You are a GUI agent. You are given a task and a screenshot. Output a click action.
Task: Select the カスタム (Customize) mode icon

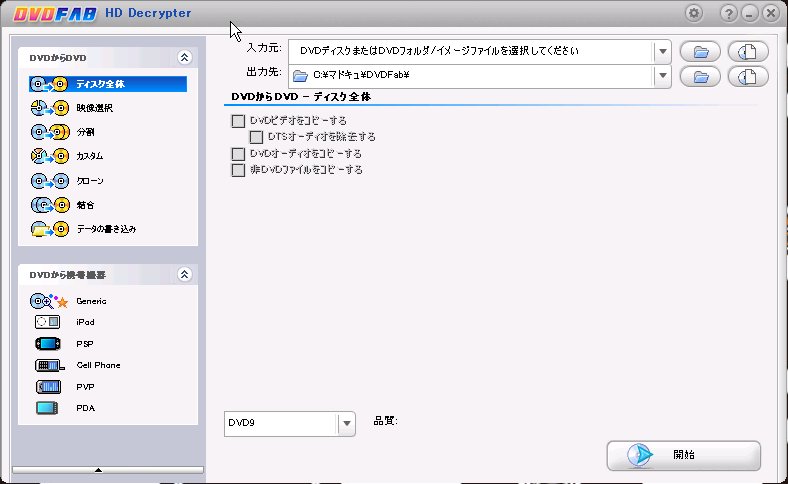(49, 156)
